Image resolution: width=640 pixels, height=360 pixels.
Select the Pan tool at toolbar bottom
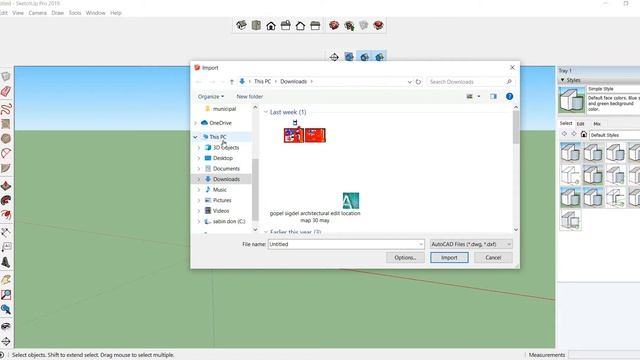pos(6,341)
